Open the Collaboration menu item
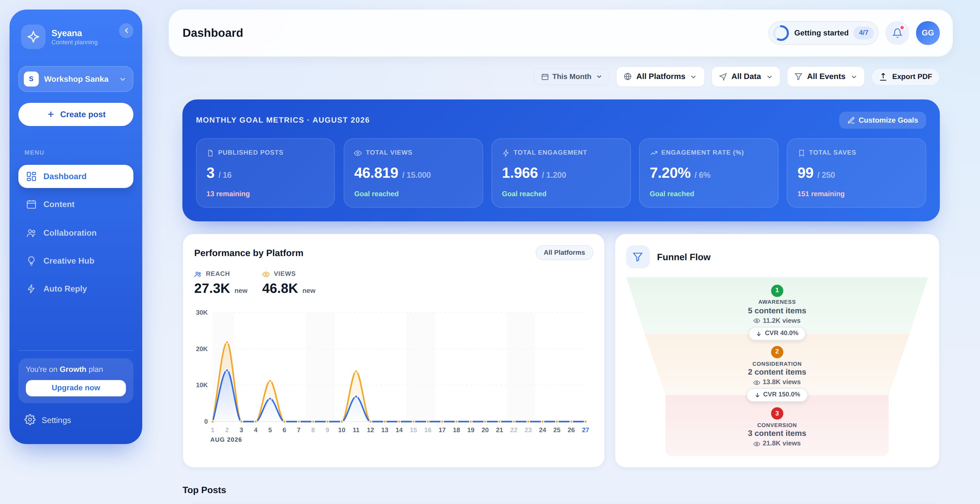The width and height of the screenshot is (980, 504). point(76,233)
